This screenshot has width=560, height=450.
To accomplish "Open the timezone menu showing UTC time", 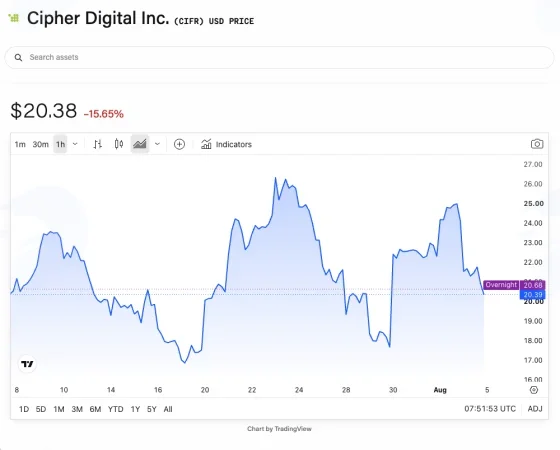I will [x=490, y=409].
